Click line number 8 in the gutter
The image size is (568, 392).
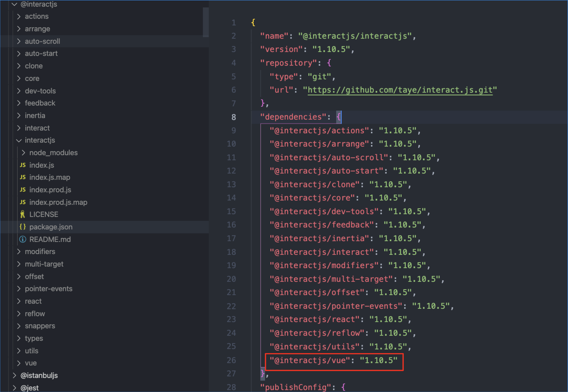[234, 117]
